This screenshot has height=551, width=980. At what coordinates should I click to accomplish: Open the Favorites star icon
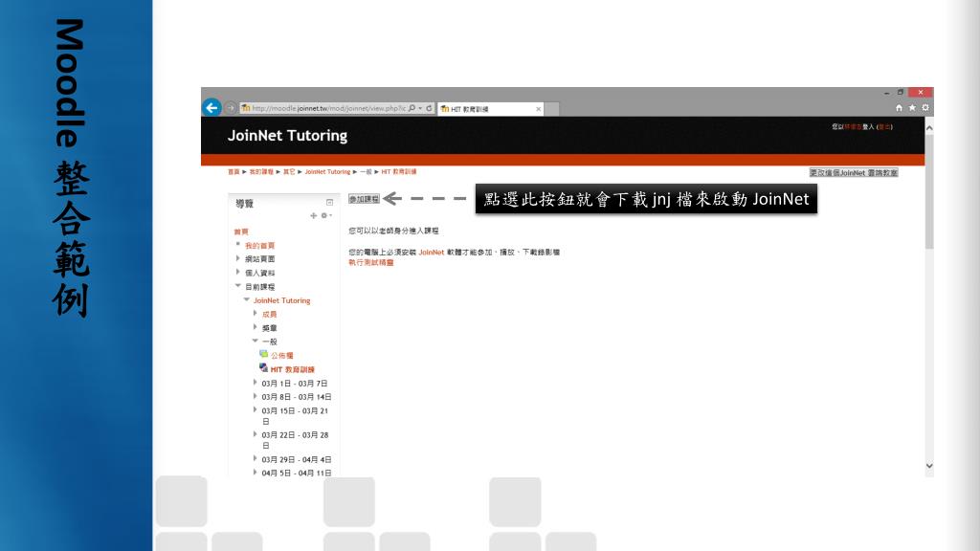[x=912, y=108]
